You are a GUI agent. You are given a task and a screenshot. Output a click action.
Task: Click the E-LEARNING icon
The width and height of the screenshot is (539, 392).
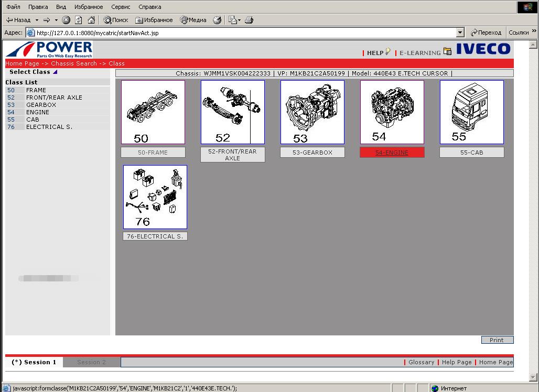tap(447, 51)
